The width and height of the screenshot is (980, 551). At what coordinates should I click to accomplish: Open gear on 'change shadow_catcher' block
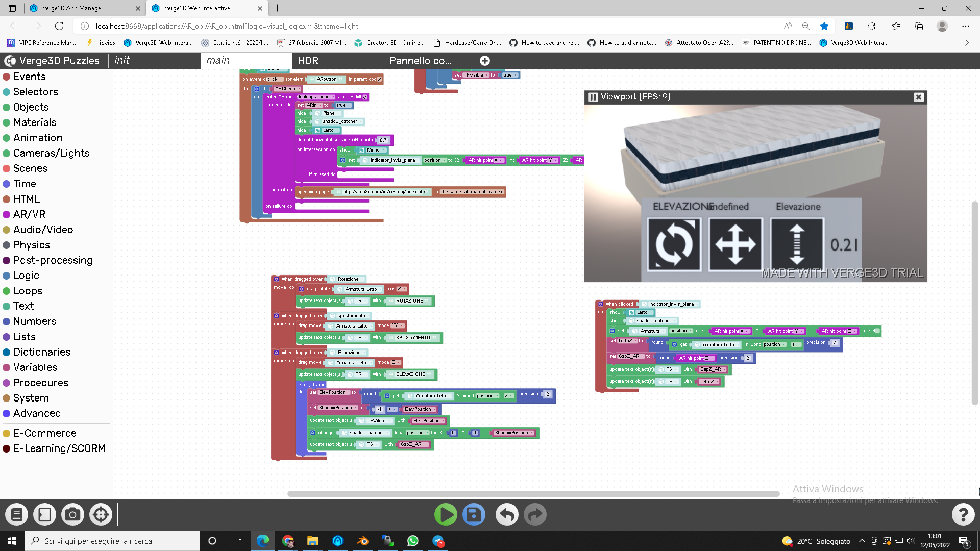click(x=313, y=433)
